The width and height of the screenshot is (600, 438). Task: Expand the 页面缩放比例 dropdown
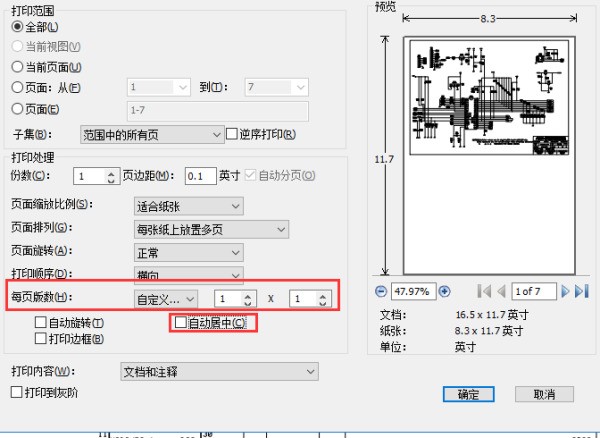click(x=188, y=206)
